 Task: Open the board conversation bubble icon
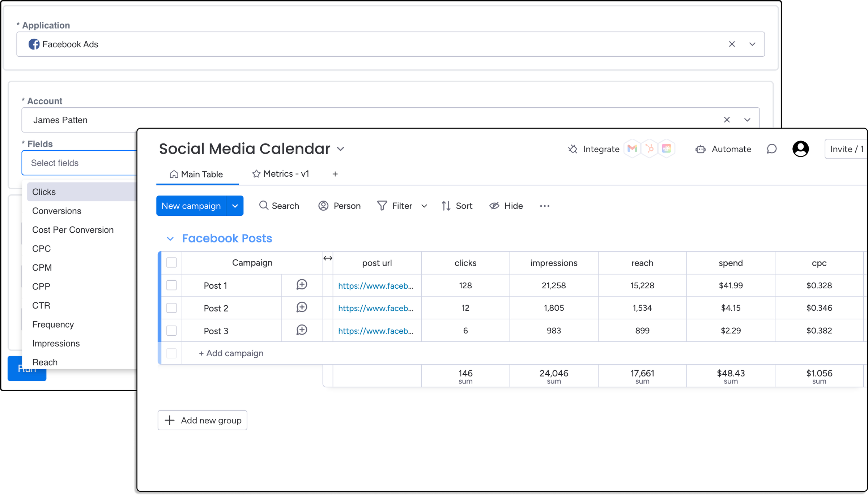point(771,149)
